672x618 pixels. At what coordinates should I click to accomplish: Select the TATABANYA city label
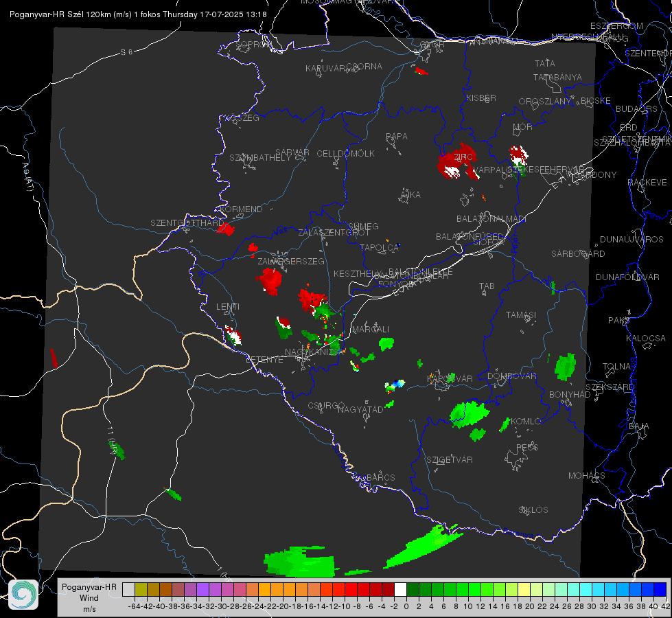click(557, 77)
